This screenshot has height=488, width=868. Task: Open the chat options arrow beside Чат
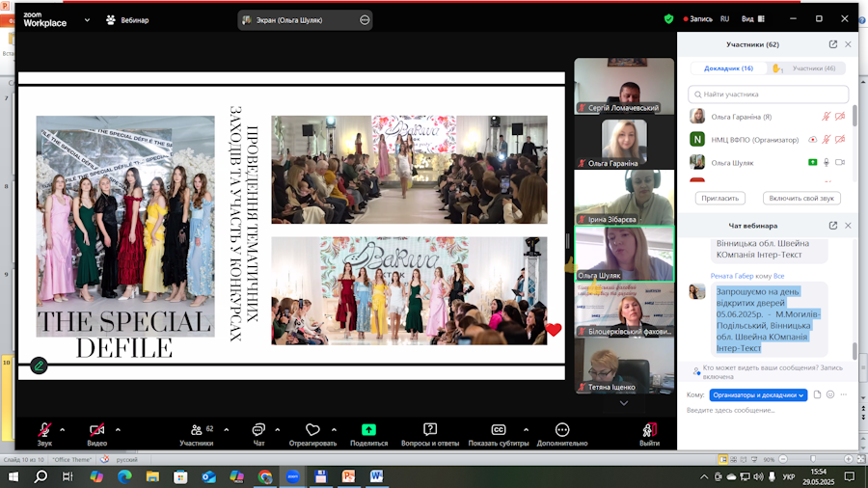click(x=278, y=430)
